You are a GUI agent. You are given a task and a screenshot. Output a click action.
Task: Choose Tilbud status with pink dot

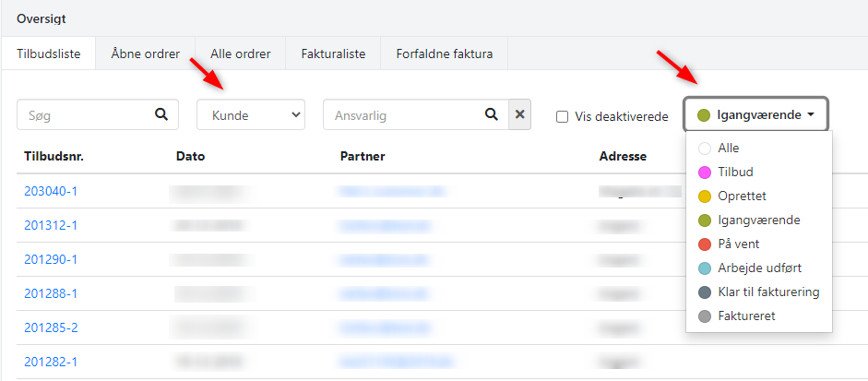click(734, 172)
